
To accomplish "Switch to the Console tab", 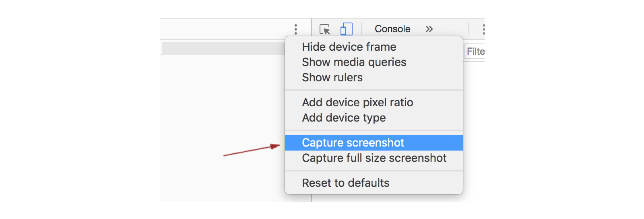I will (392, 29).
